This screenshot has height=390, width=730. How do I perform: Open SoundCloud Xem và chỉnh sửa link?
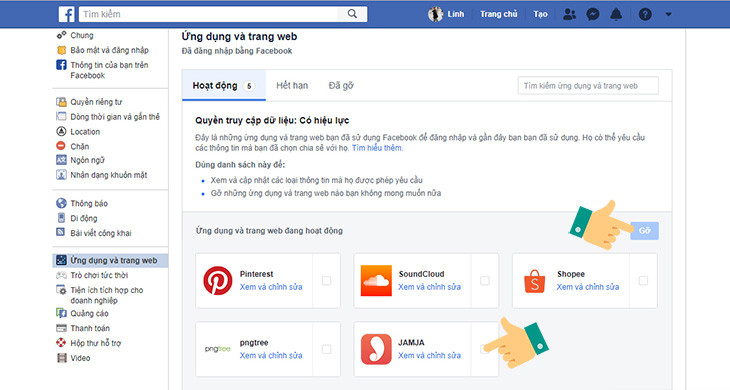click(x=429, y=287)
